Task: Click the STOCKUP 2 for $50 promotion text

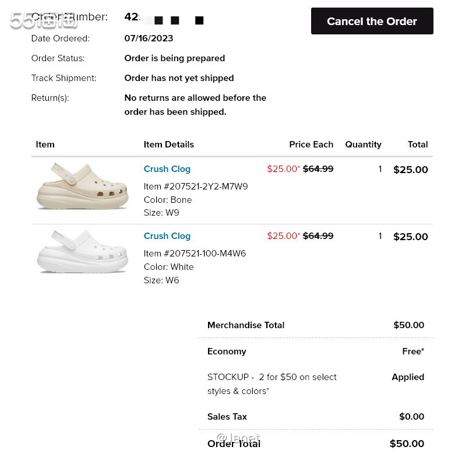Action: tap(272, 384)
